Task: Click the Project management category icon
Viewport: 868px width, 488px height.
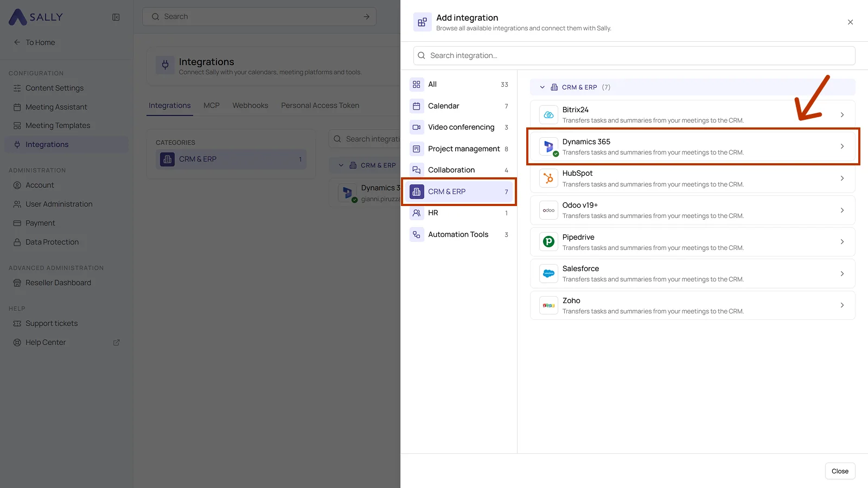Action: click(417, 149)
